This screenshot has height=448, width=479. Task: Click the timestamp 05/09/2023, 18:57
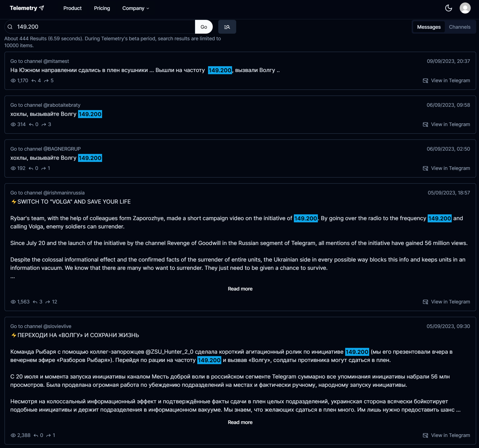pyautogui.click(x=449, y=193)
